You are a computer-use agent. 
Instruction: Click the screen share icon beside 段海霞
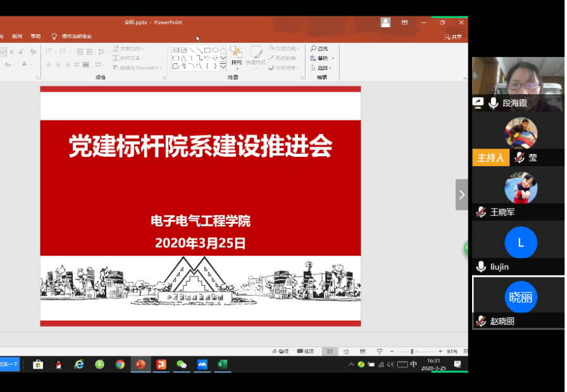pyautogui.click(x=478, y=102)
